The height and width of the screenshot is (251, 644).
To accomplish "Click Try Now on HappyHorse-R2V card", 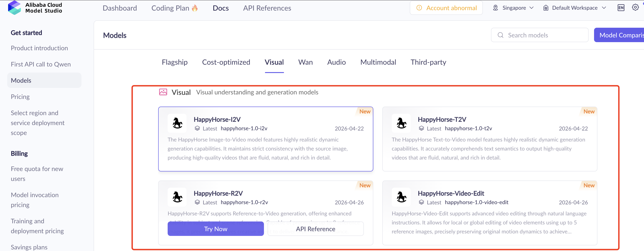I will [x=216, y=229].
